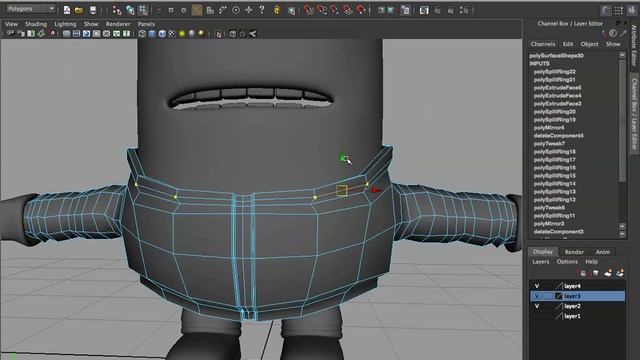The height and width of the screenshot is (360, 640).
Task: Click the wireframe cube icon in panel toolbar
Action: point(142,34)
